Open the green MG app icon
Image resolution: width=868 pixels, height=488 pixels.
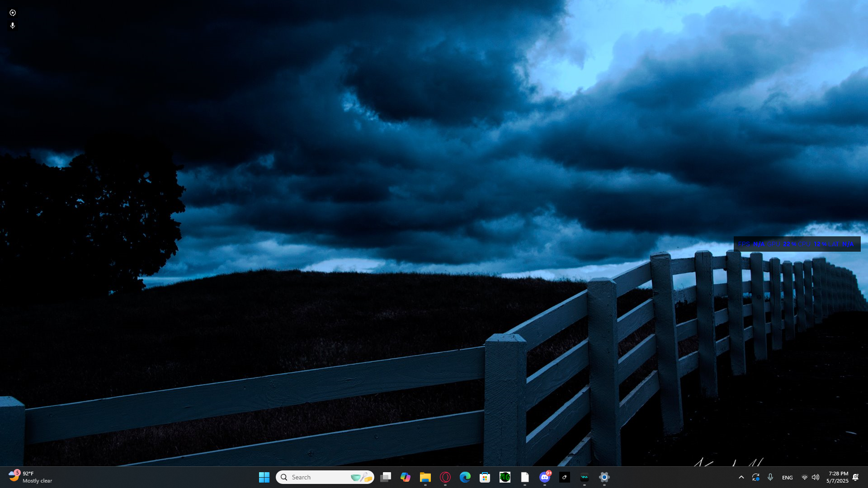(505, 477)
